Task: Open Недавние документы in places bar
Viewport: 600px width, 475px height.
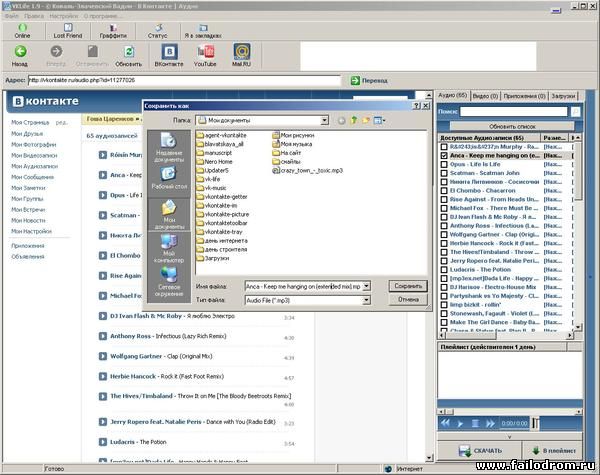Action: pos(169,147)
